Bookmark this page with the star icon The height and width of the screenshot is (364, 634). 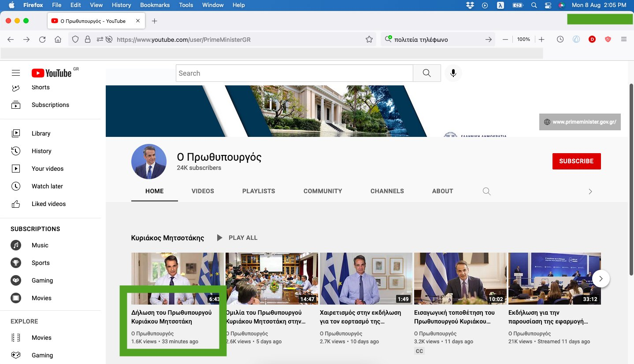click(369, 40)
